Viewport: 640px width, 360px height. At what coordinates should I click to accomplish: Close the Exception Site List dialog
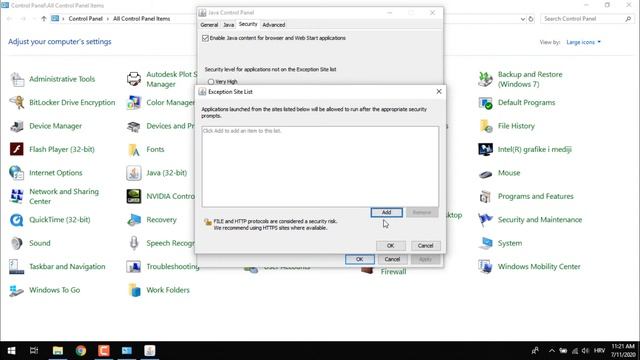pos(439,91)
